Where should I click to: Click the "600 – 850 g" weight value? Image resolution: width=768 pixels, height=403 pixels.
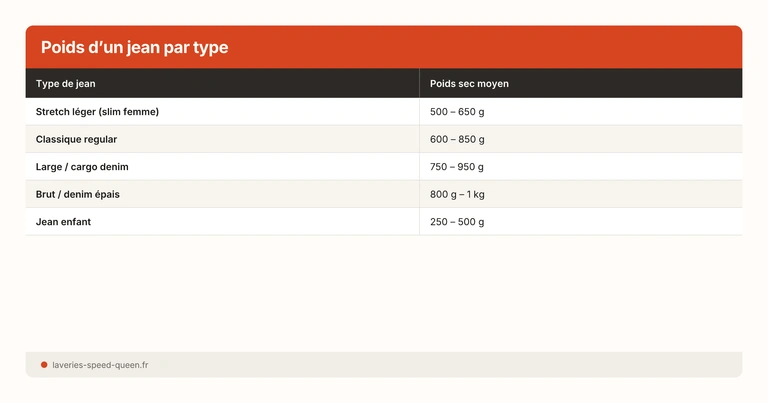coord(457,139)
